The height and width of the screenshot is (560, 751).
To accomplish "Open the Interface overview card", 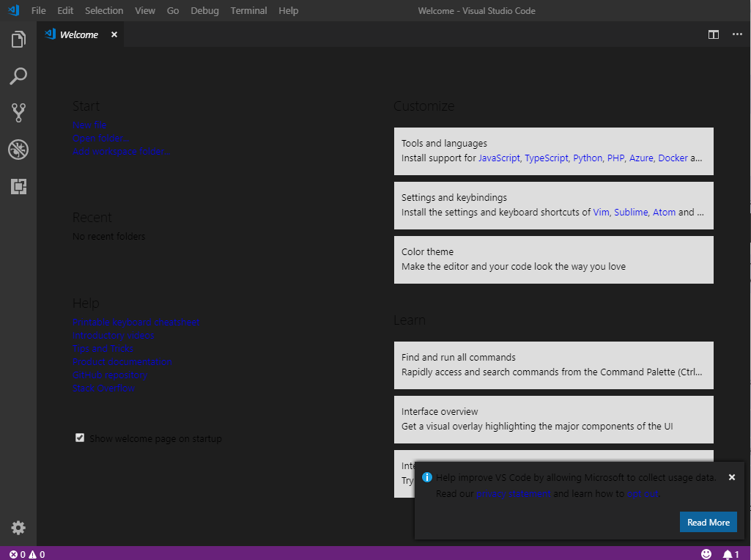I will click(x=554, y=419).
